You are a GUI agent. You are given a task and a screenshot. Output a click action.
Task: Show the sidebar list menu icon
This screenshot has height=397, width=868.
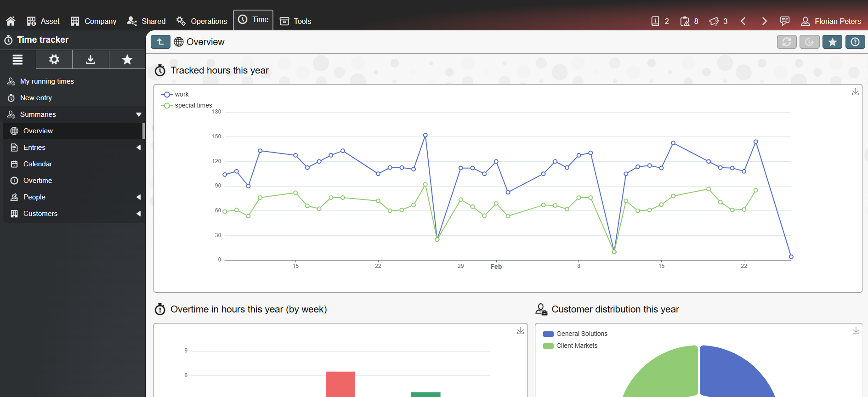point(17,59)
